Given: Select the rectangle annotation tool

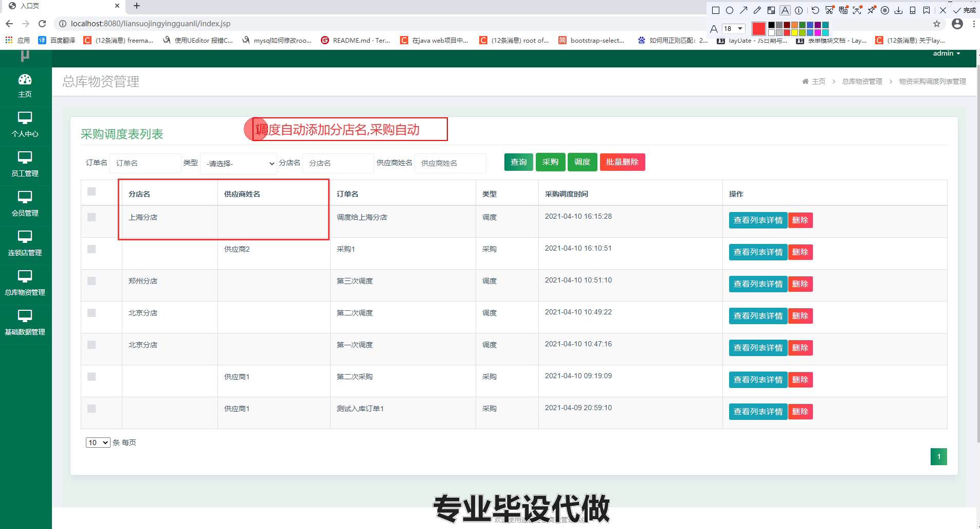Looking at the screenshot, I should pos(716,10).
